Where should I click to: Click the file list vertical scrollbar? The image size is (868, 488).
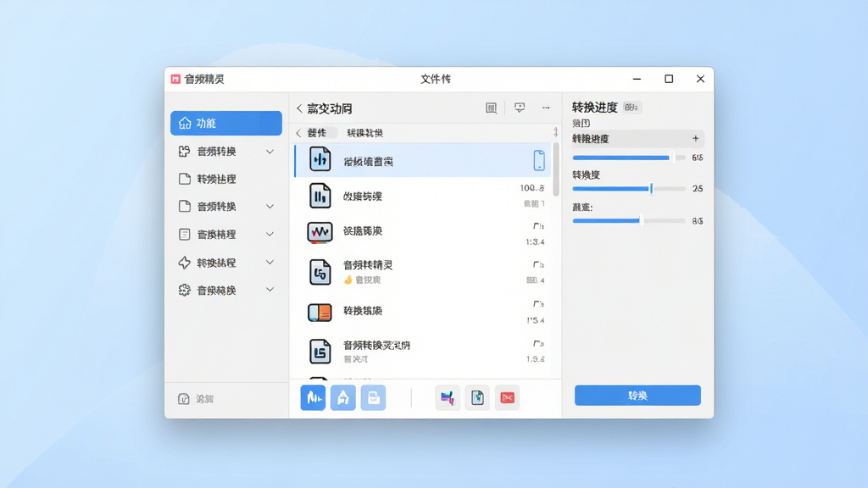556,169
